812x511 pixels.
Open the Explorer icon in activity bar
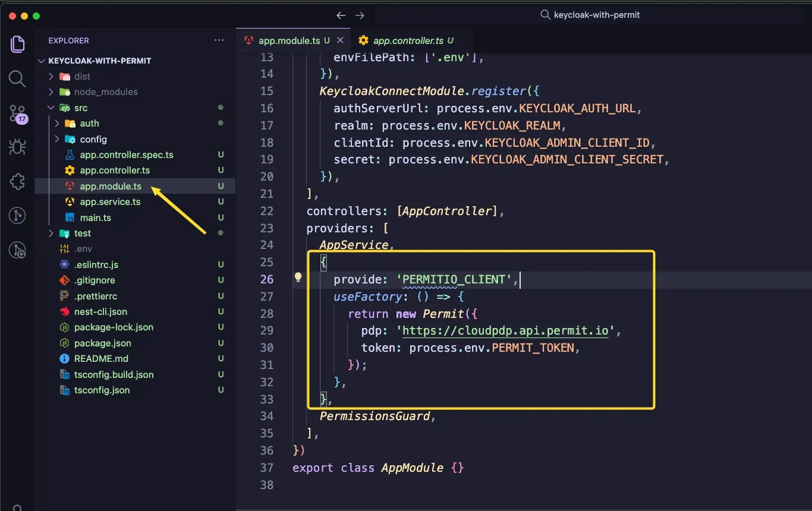click(17, 44)
